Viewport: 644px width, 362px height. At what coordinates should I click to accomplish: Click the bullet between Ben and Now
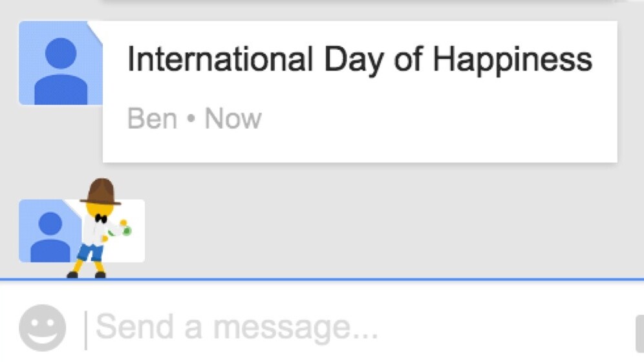191,120
